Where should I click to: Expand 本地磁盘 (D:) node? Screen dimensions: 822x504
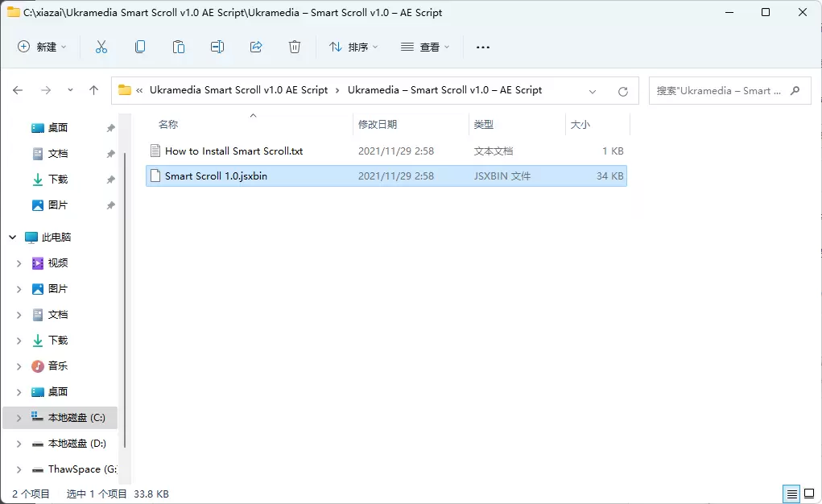click(19, 444)
